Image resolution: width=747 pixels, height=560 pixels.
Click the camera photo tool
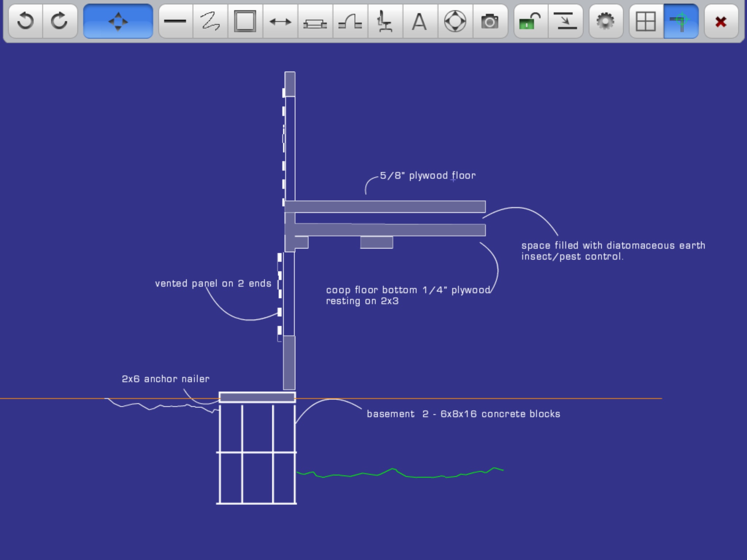(490, 22)
